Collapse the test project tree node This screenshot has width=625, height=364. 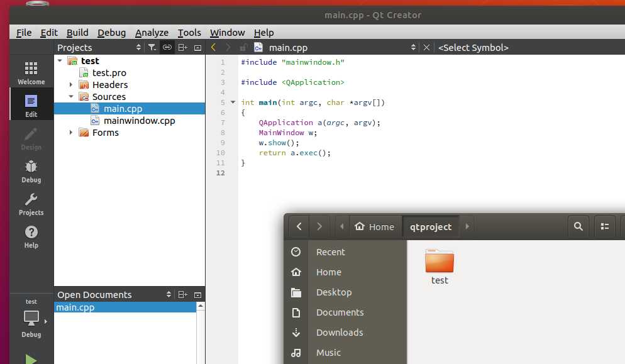[x=60, y=60]
